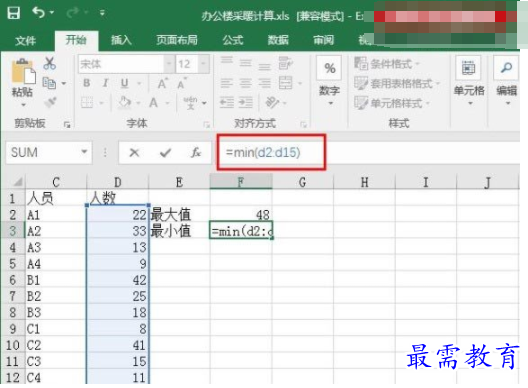Align text to the bottom

(264, 66)
